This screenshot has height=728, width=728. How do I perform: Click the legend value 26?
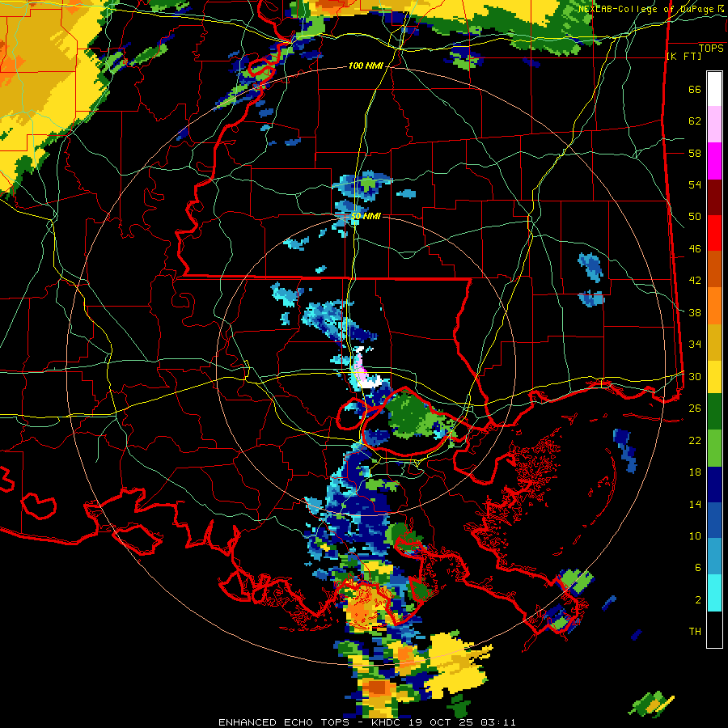(695, 408)
